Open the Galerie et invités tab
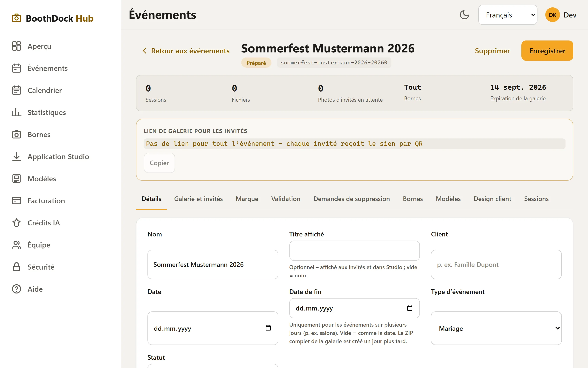The width and height of the screenshot is (588, 368). (x=198, y=199)
